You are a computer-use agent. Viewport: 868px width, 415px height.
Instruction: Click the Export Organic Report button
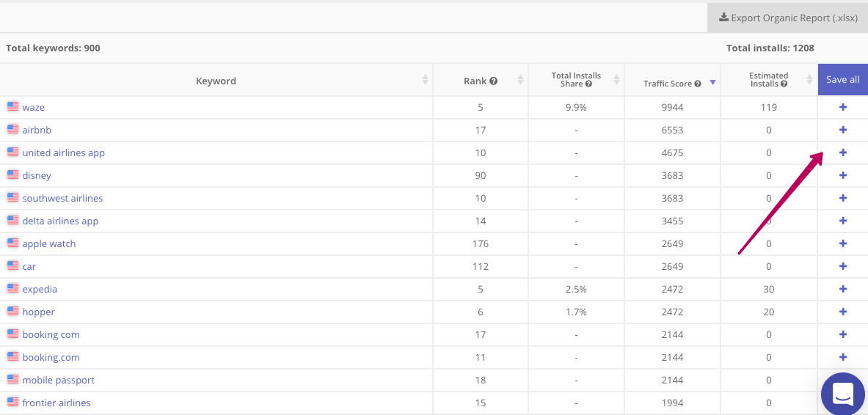point(788,18)
